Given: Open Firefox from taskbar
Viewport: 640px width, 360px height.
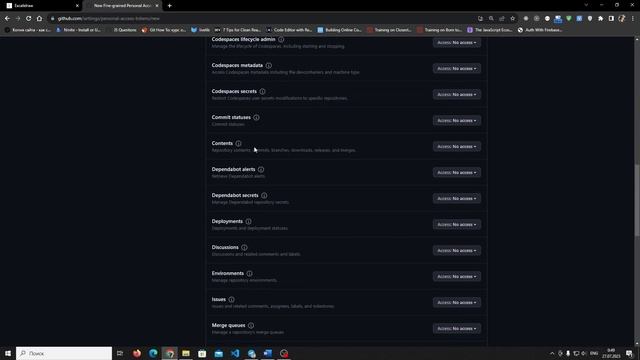Looking at the screenshot, I should pyautogui.click(x=137, y=353).
